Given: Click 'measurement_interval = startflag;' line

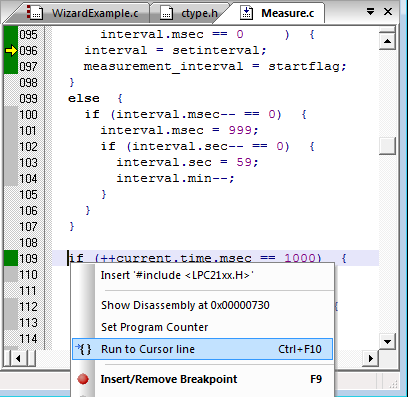Looking at the screenshot, I should click(x=215, y=66).
